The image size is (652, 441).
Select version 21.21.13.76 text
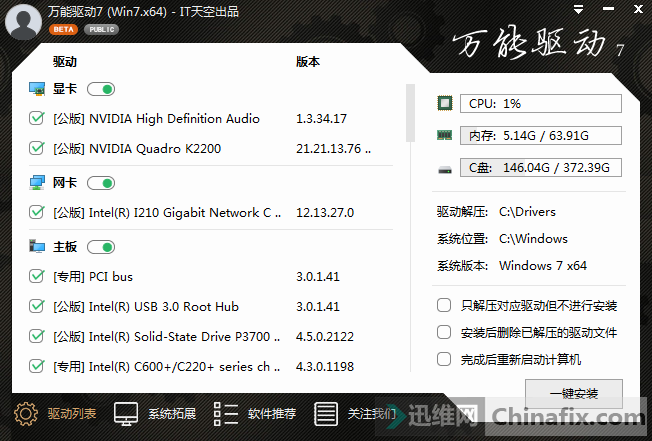click(x=333, y=149)
